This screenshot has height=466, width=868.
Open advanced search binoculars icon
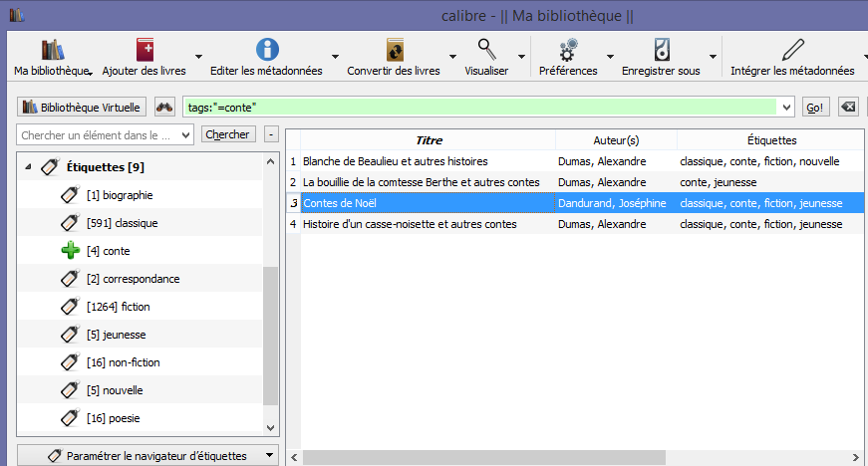pos(165,107)
